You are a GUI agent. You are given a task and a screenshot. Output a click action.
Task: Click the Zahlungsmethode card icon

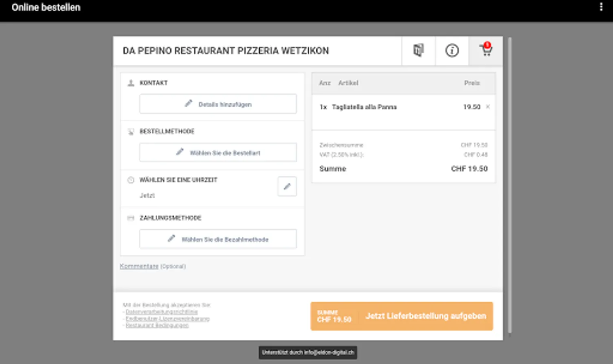(131, 218)
